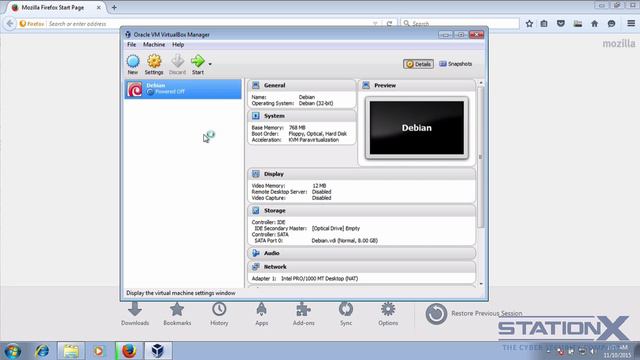The height and width of the screenshot is (360, 640).
Task: Expand the Audio section header
Action: (x=362, y=253)
